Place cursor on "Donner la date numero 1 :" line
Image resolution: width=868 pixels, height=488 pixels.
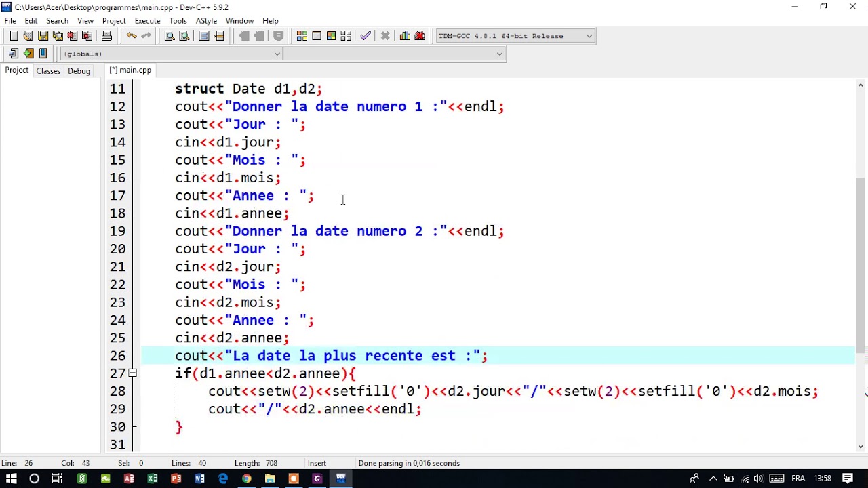pyautogui.click(x=340, y=107)
